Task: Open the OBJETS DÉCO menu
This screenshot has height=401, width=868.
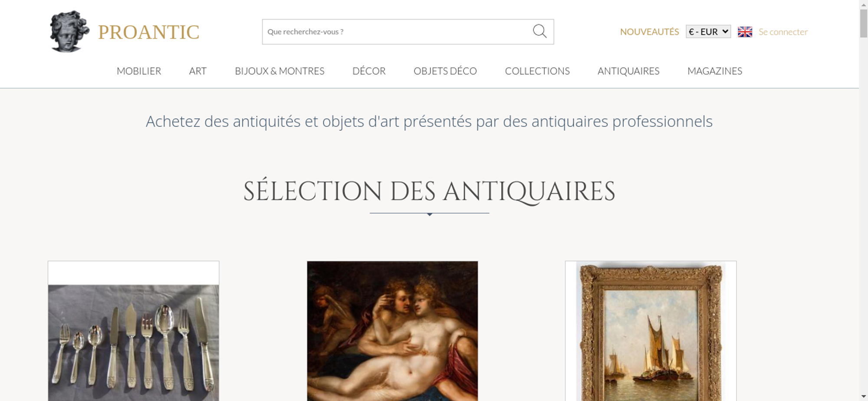Action: (445, 71)
